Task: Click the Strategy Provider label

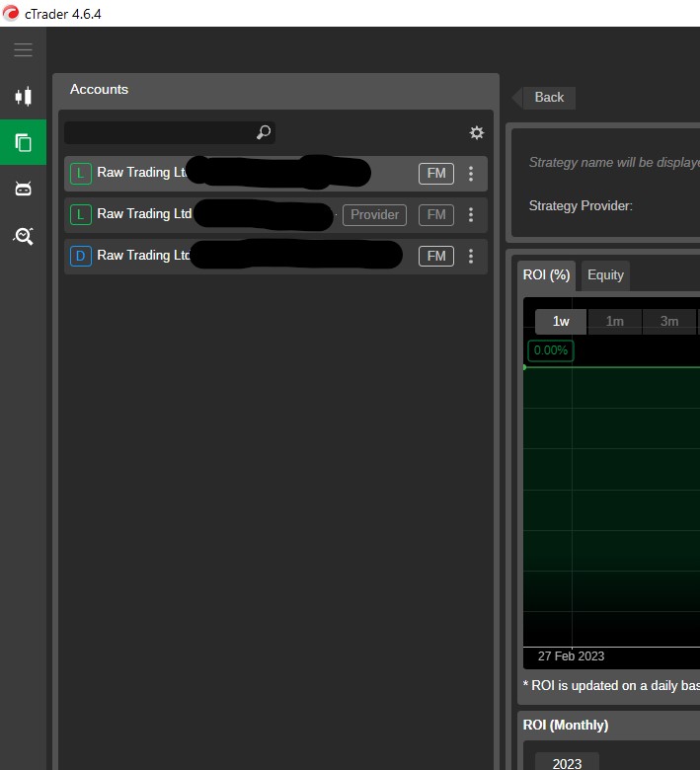Action: pos(581,205)
